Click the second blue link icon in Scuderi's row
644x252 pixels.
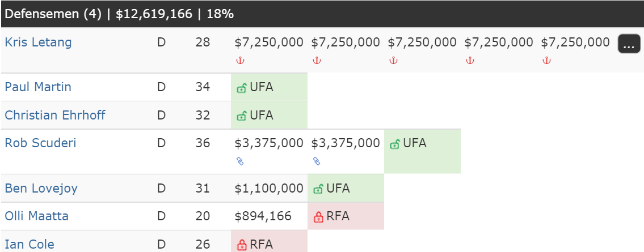click(x=317, y=161)
